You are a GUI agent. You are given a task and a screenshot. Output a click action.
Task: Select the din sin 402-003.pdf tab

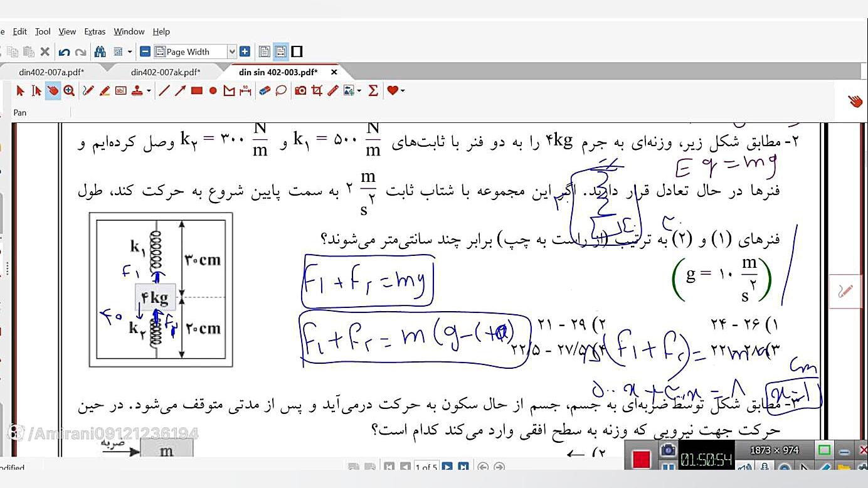point(278,72)
